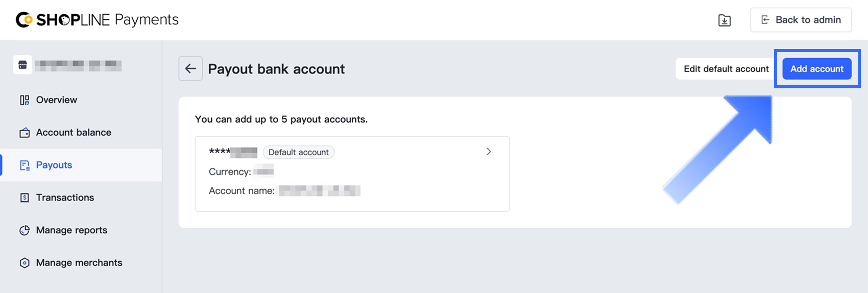Open the Overview menu item
The height and width of the screenshot is (293, 868).
[57, 100]
